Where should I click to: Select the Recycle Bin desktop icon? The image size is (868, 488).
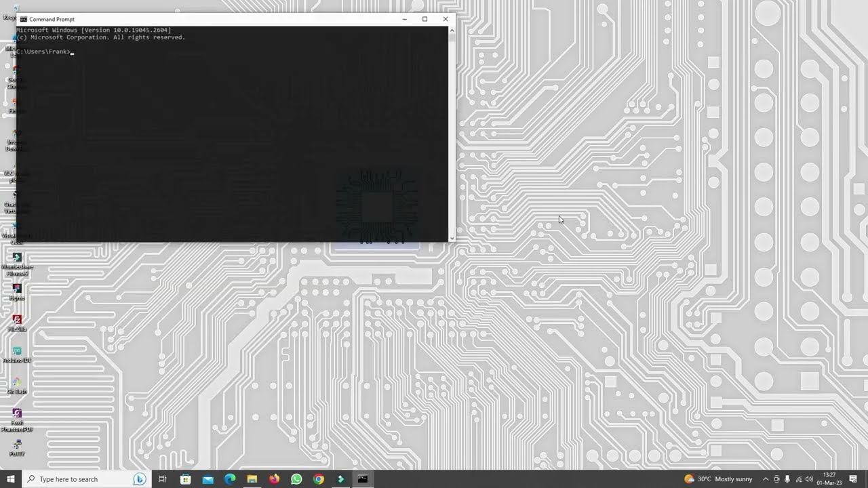[x=15, y=12]
